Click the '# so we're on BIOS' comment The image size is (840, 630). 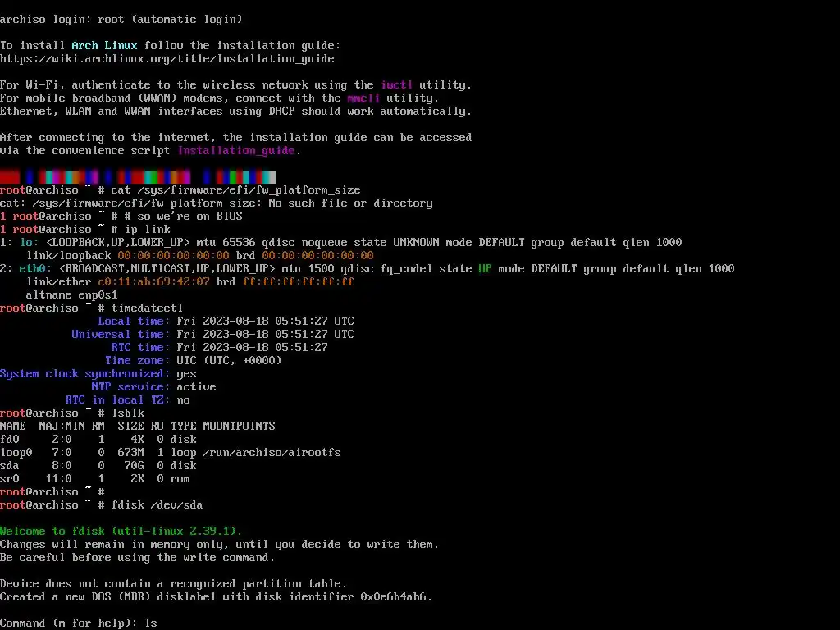click(x=183, y=217)
